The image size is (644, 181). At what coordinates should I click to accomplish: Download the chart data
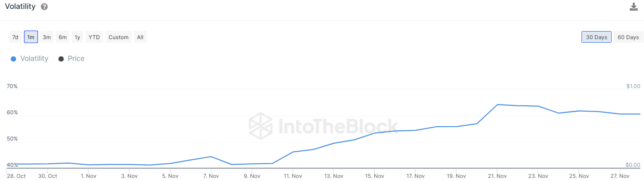pos(634,7)
